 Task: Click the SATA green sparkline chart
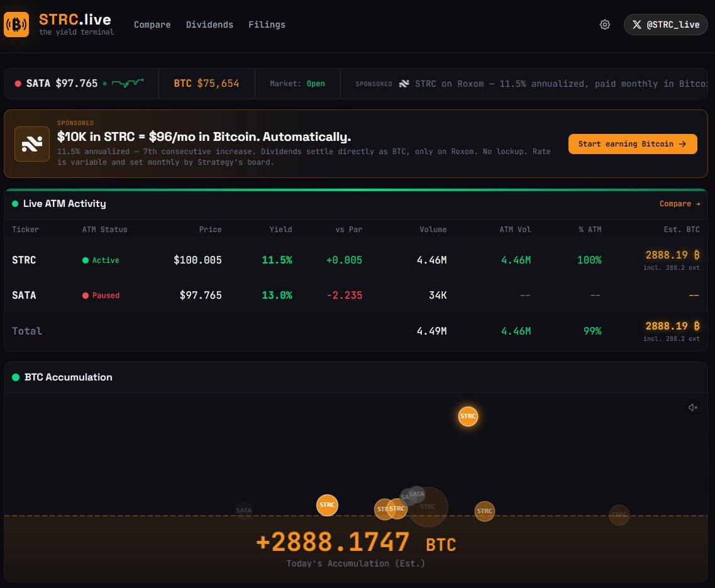pos(128,83)
